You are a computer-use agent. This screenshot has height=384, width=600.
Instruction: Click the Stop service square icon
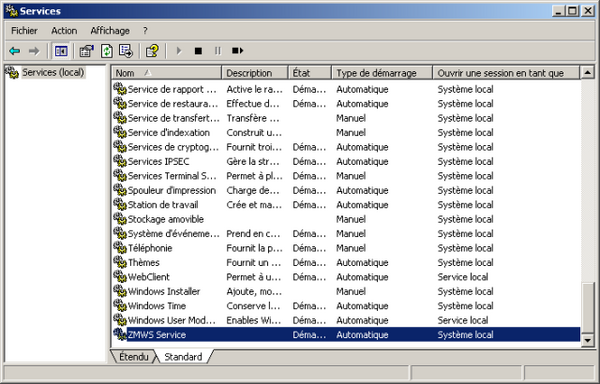(198, 50)
